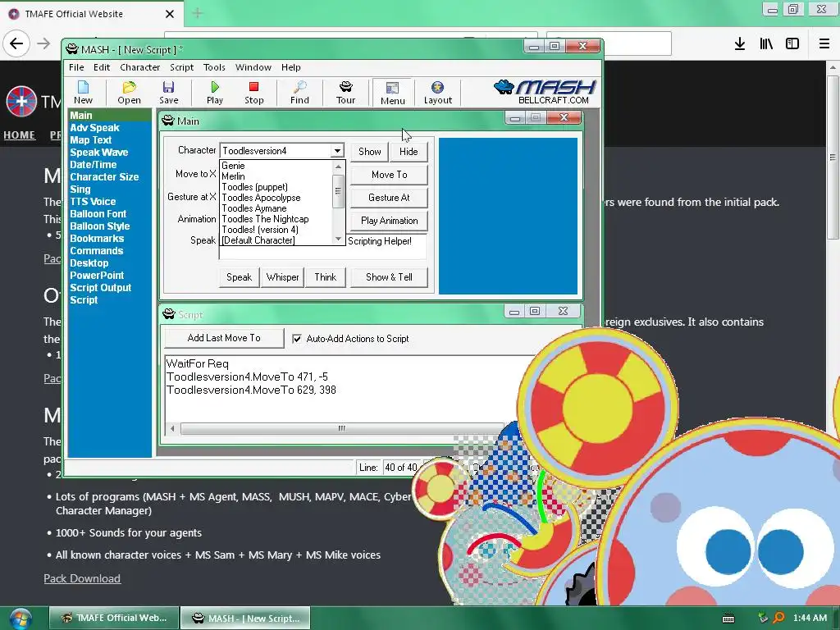
Task: Close the TMAFE Official Website tab
Action: point(169,14)
